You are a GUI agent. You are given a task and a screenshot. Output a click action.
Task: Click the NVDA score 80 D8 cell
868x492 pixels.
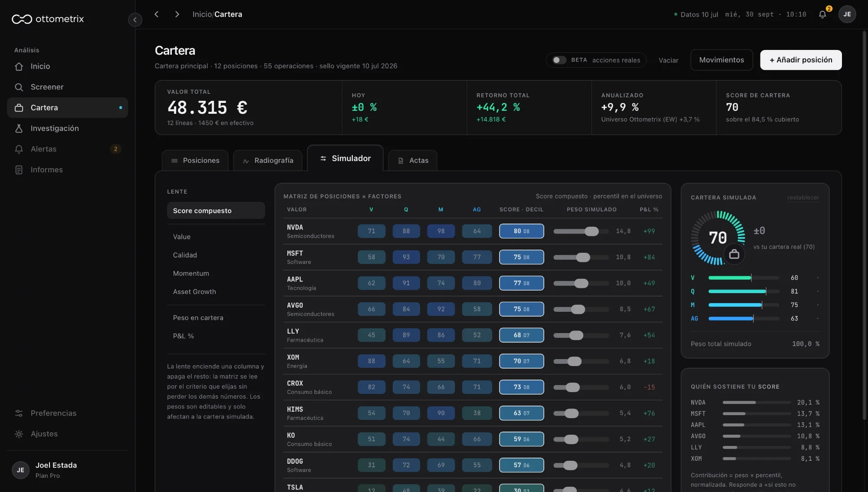[x=521, y=231]
